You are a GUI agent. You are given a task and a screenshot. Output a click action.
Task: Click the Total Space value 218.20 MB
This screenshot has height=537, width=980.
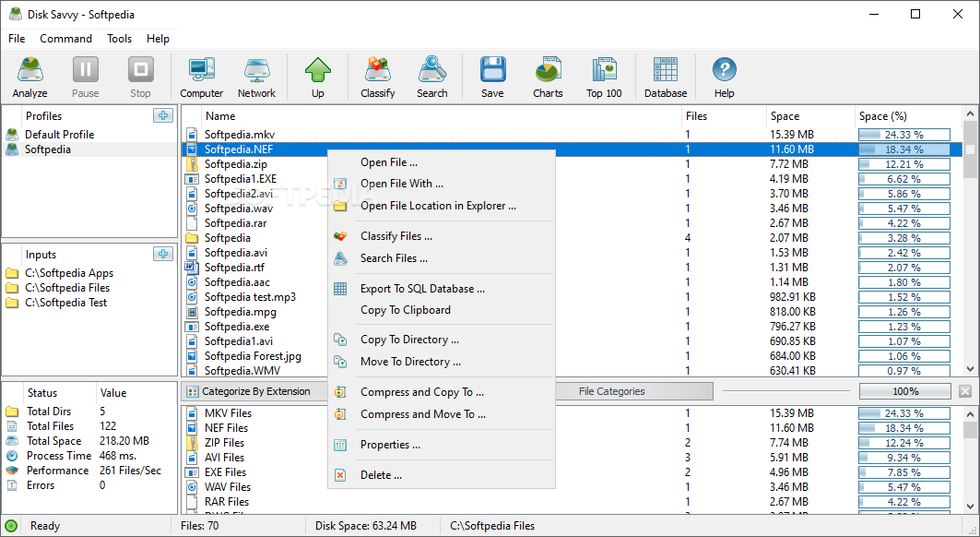coord(124,441)
